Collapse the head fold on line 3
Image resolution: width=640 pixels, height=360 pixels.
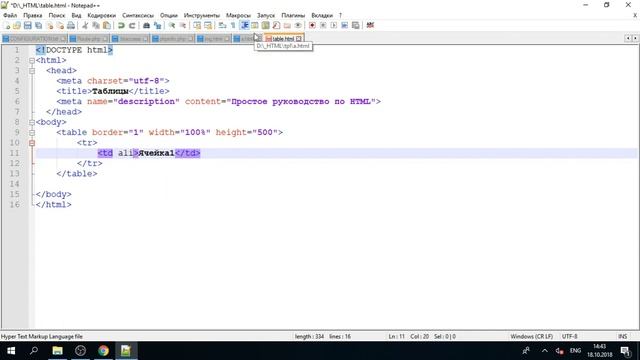click(32, 71)
